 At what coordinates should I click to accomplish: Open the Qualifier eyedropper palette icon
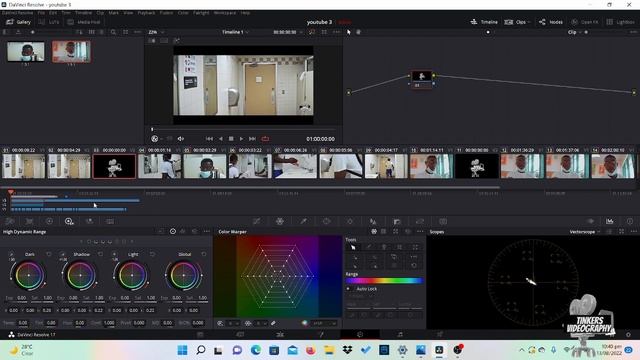[303, 221]
